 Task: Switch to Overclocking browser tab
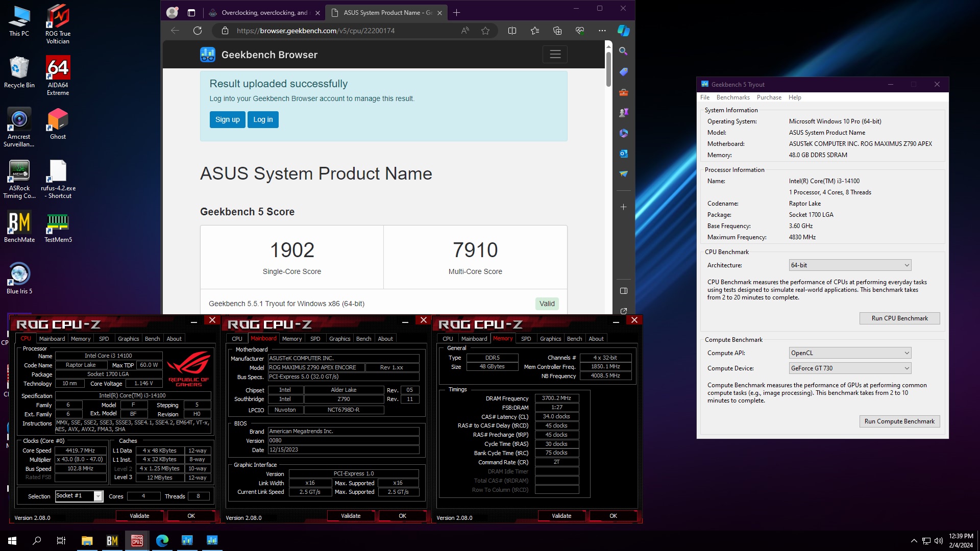point(264,13)
